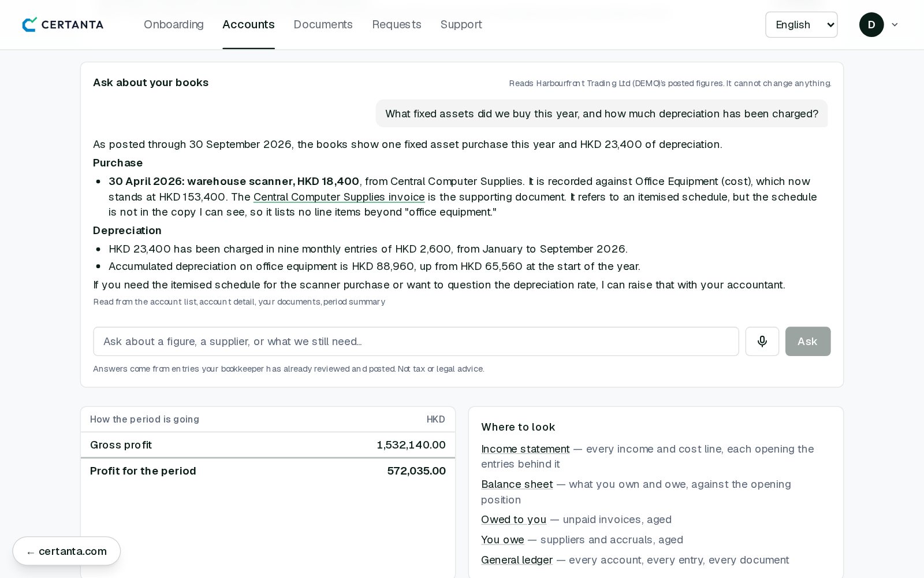This screenshot has height=578, width=924.
Task: Click the microphone voice input icon
Action: click(x=762, y=341)
